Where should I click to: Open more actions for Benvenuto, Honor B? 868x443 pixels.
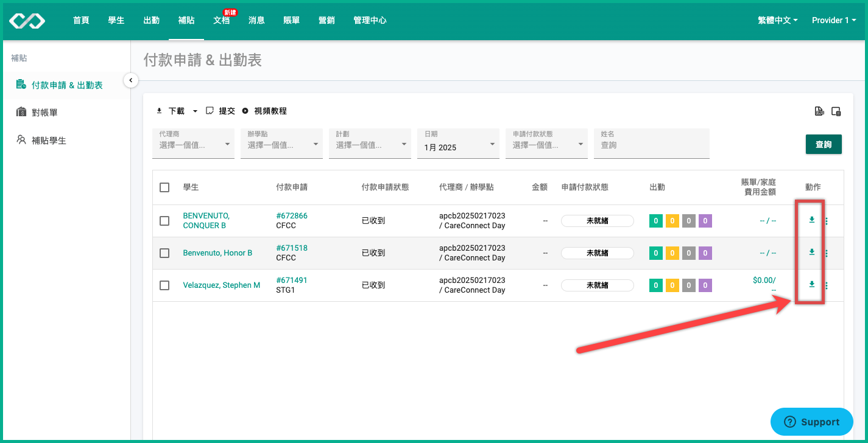[827, 253]
